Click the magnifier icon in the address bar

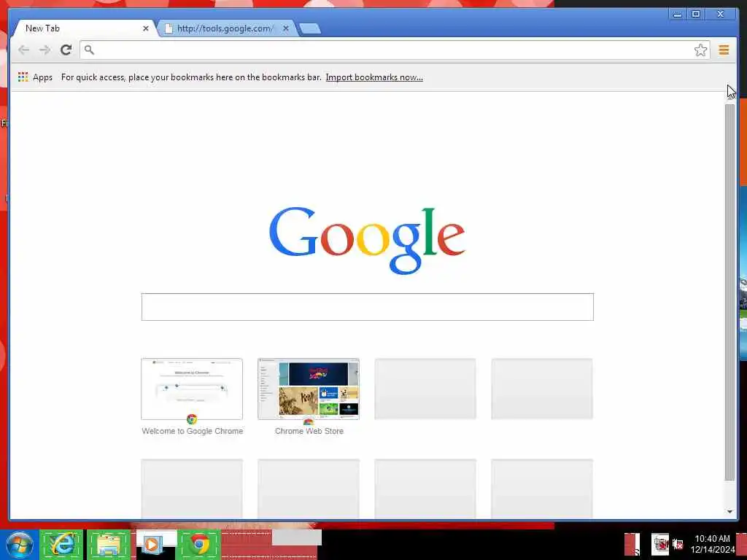coord(89,50)
